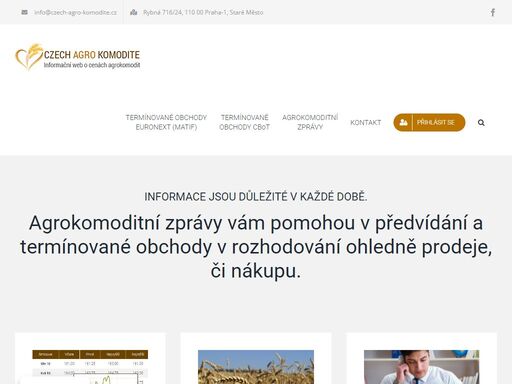
Task: Open the man on phone image card
Action: (421, 367)
